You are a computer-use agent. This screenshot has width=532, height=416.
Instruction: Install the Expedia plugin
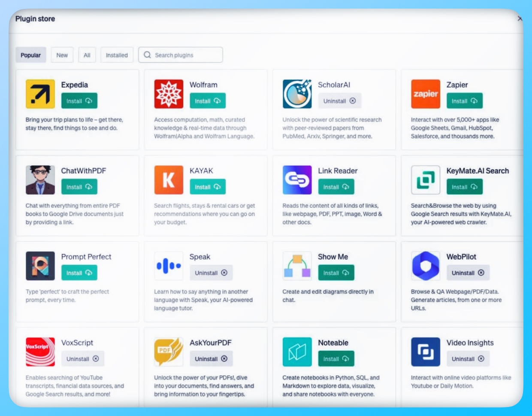[79, 101]
